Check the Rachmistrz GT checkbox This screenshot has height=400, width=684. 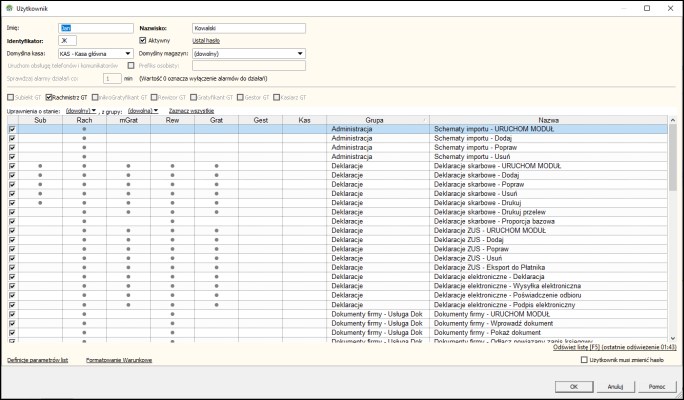coord(50,96)
